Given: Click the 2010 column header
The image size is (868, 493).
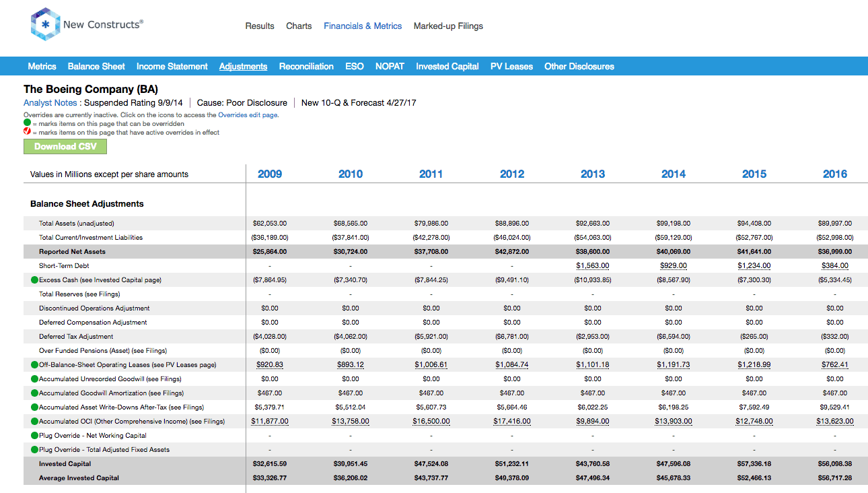Looking at the screenshot, I should tap(351, 174).
